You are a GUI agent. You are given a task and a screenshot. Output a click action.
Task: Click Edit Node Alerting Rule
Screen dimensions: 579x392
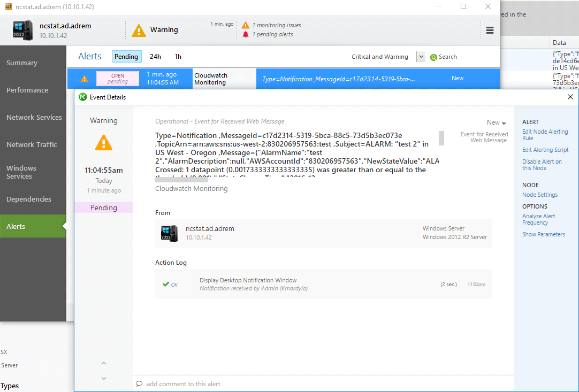[545, 134]
